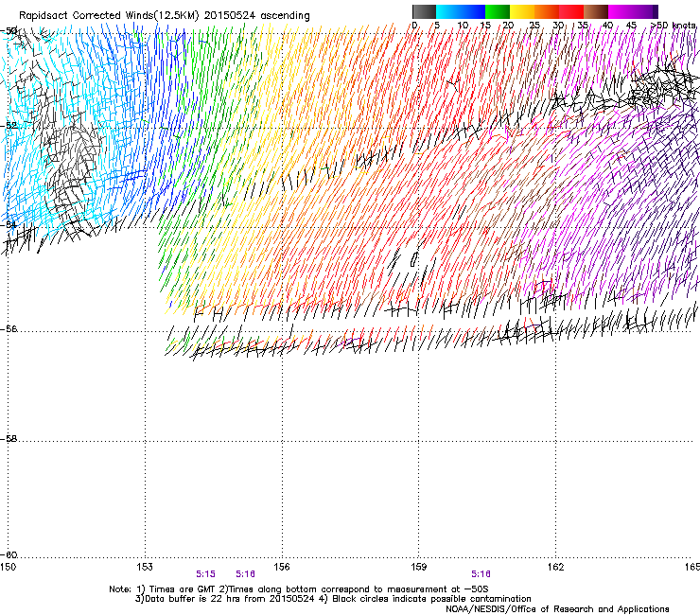
Task: Click the time label right of '5:15'
Action: (246, 574)
